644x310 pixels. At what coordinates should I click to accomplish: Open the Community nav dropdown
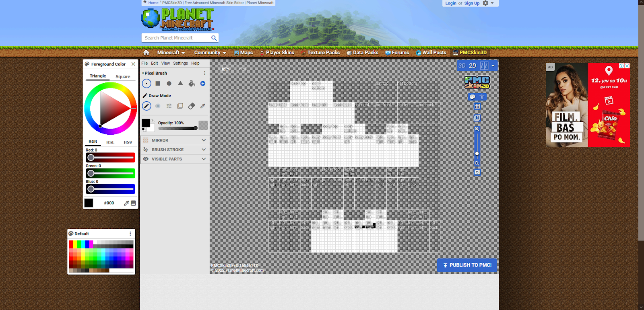pos(210,53)
